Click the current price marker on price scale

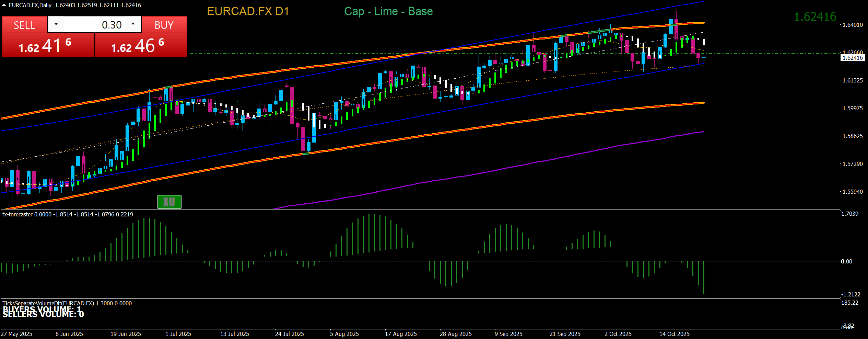853,58
